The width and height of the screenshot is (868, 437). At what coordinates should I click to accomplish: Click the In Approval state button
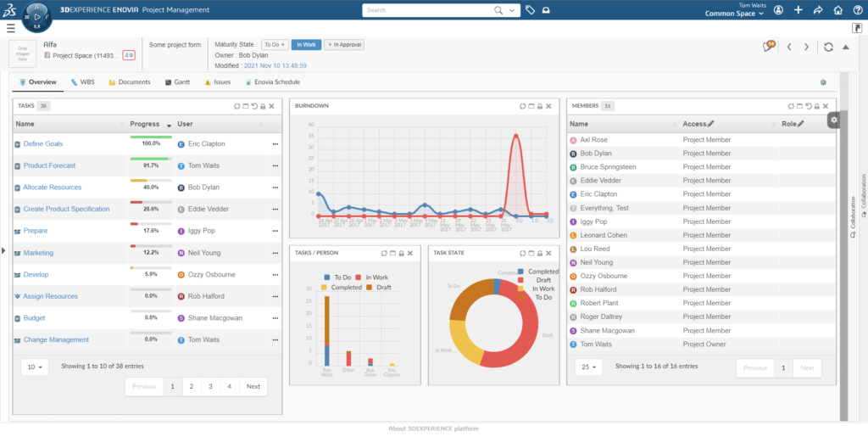point(344,45)
